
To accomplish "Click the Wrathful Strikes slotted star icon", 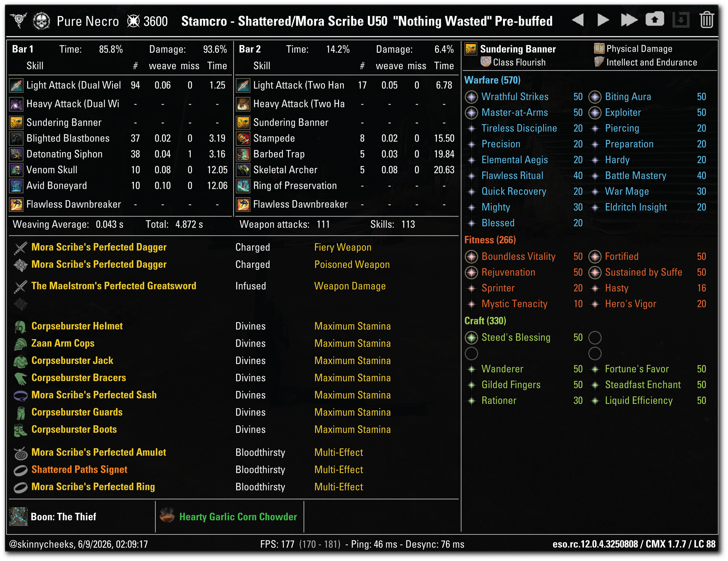I will point(471,97).
